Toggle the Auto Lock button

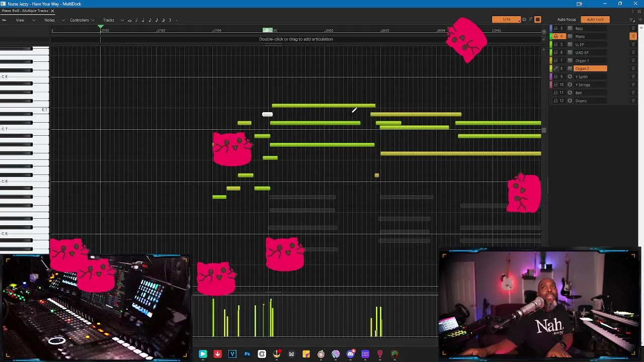(595, 20)
